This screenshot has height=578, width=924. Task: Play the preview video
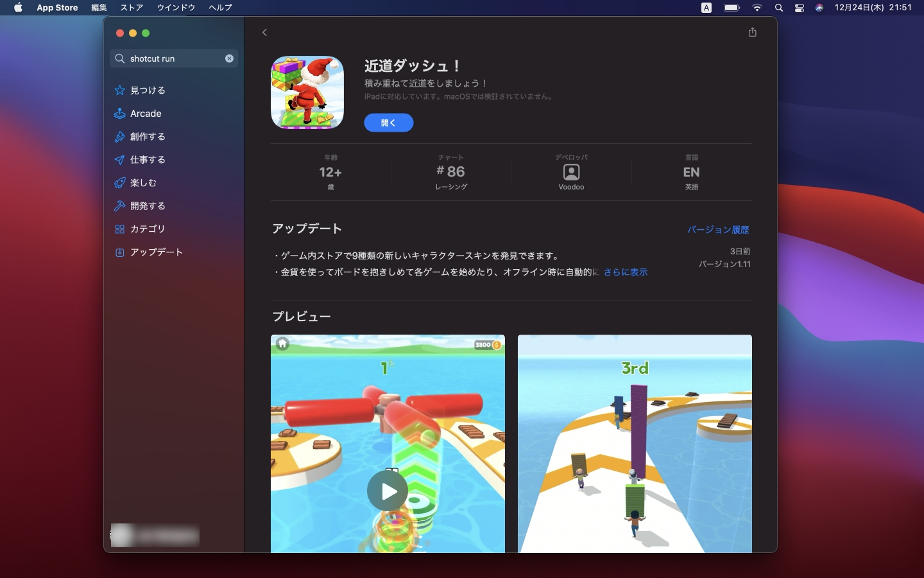pyautogui.click(x=388, y=491)
